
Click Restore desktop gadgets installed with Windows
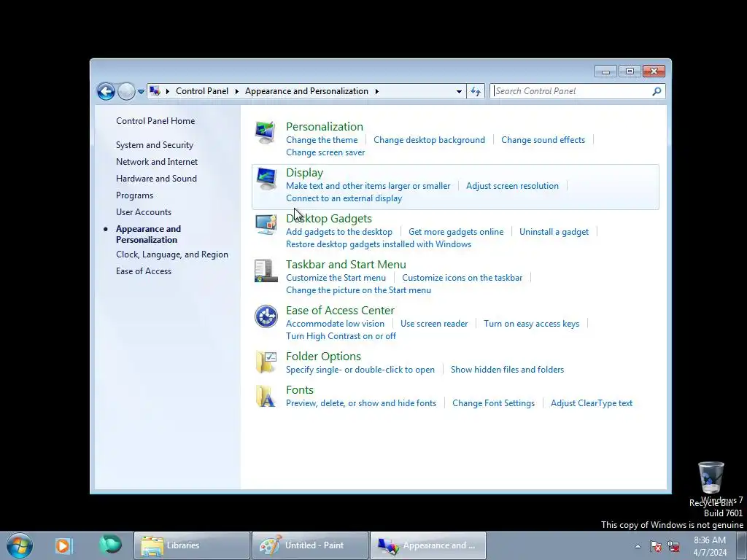tap(379, 244)
